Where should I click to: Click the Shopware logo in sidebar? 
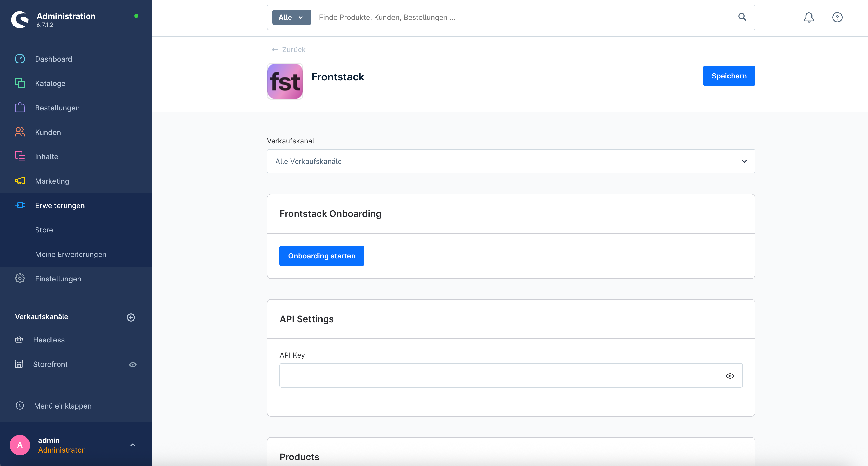(20, 20)
